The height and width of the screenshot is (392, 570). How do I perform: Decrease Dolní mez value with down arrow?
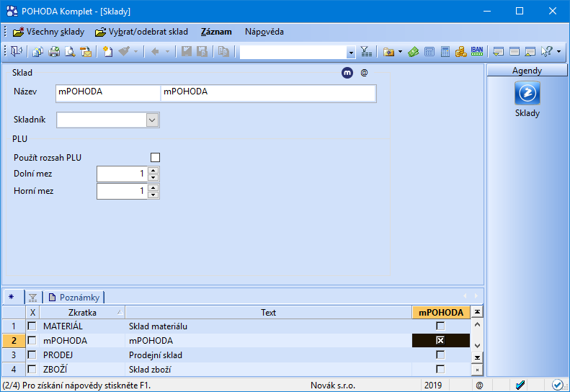[153, 177]
